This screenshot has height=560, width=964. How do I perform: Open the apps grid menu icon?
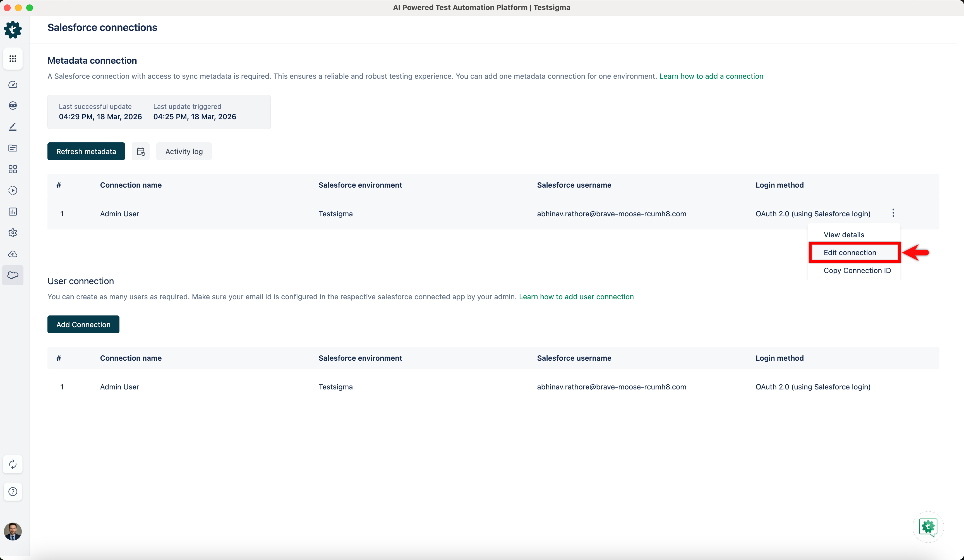pos(13,59)
